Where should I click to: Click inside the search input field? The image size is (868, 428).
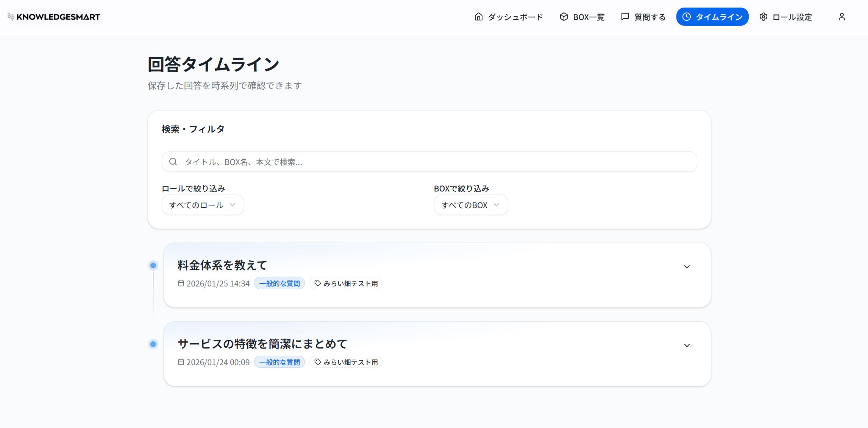click(417, 162)
